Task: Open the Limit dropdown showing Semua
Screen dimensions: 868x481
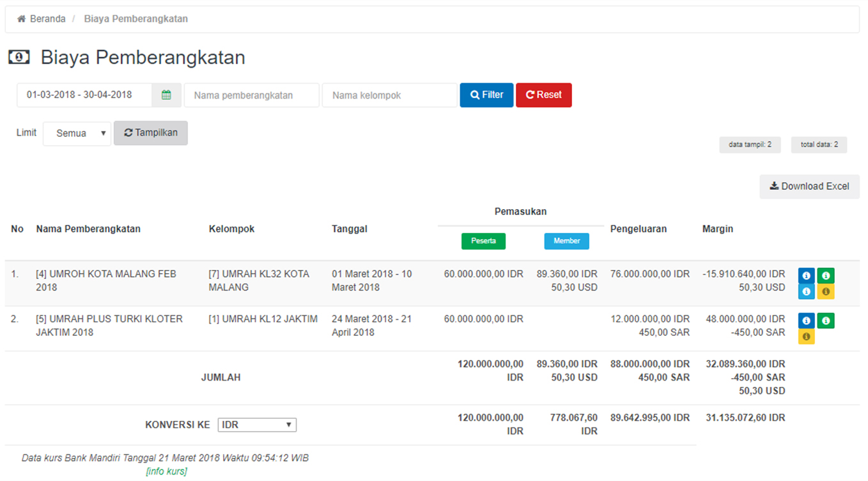Action: [77, 134]
